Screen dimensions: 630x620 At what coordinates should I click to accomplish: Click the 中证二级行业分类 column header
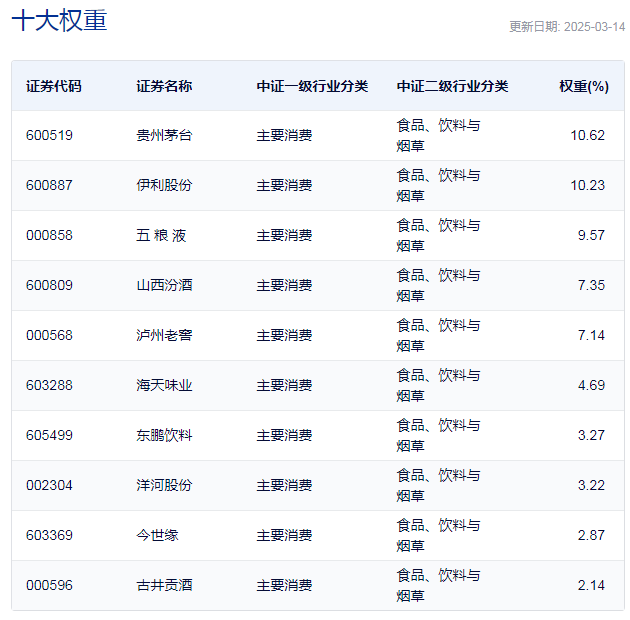tap(452, 86)
